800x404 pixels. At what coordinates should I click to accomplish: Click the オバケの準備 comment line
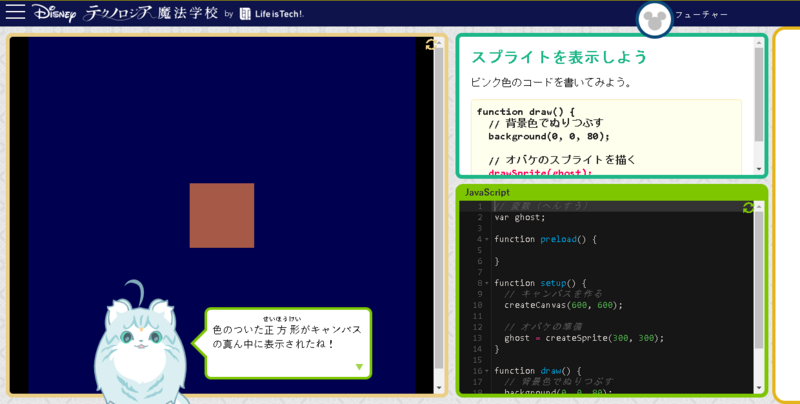(543, 327)
